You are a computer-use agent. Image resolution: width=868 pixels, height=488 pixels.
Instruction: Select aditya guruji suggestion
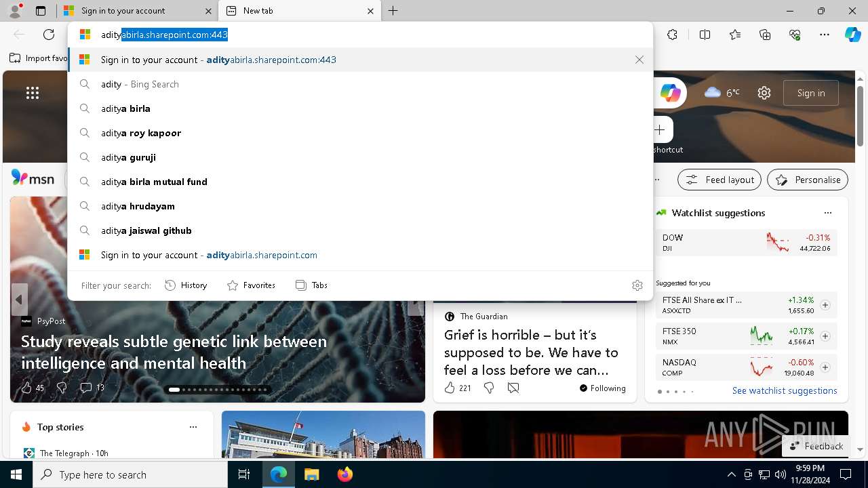360,157
